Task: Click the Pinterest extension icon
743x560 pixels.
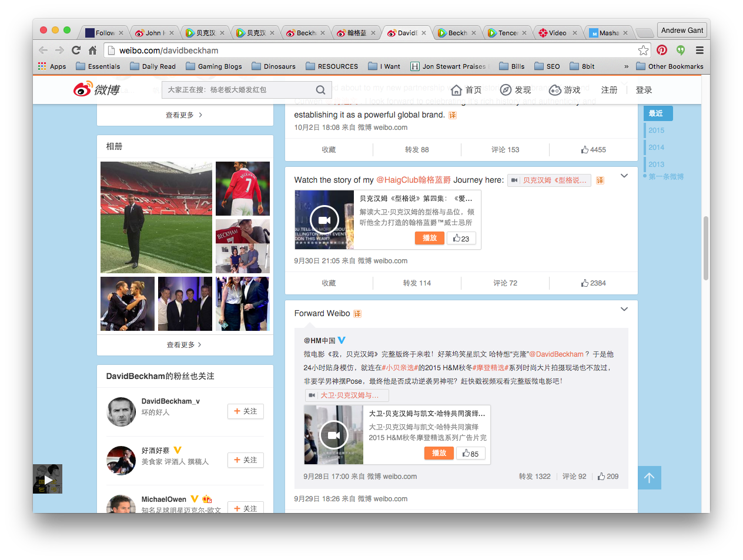Action: [x=662, y=50]
